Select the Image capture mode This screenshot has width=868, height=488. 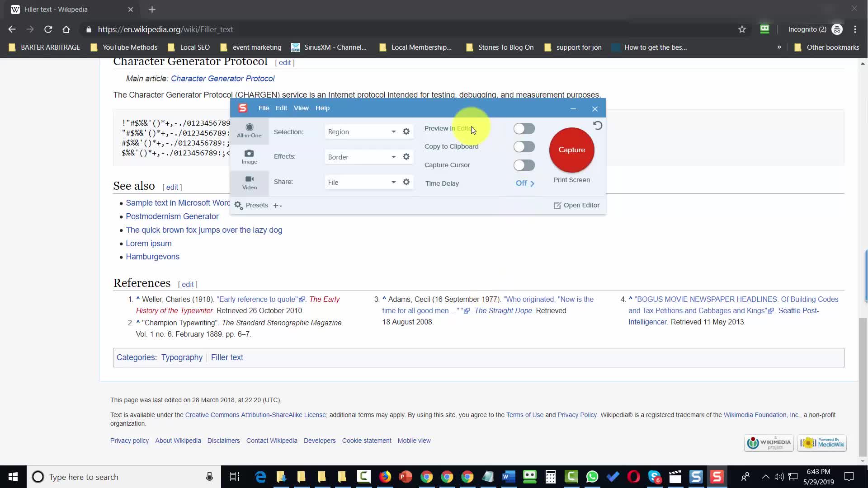[249, 157]
